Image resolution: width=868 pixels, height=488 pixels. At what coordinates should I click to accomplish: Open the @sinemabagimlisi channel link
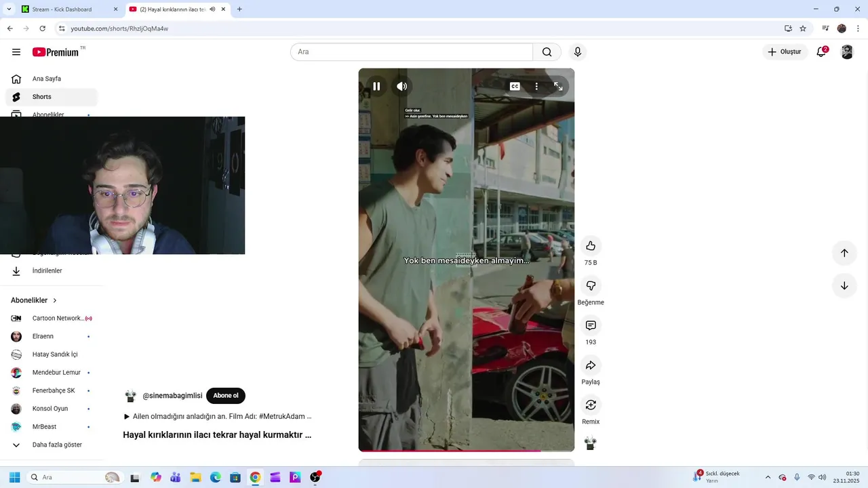(x=172, y=396)
